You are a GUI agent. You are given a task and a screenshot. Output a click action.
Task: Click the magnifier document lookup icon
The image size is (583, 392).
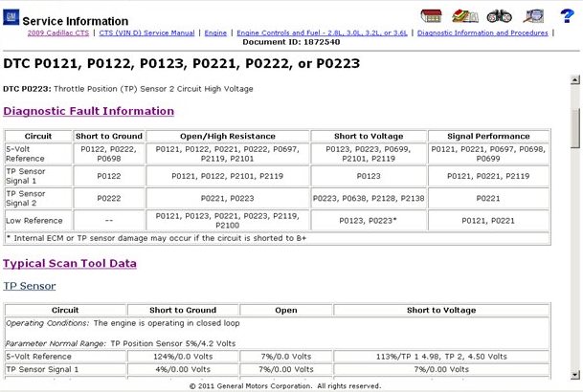click(533, 16)
